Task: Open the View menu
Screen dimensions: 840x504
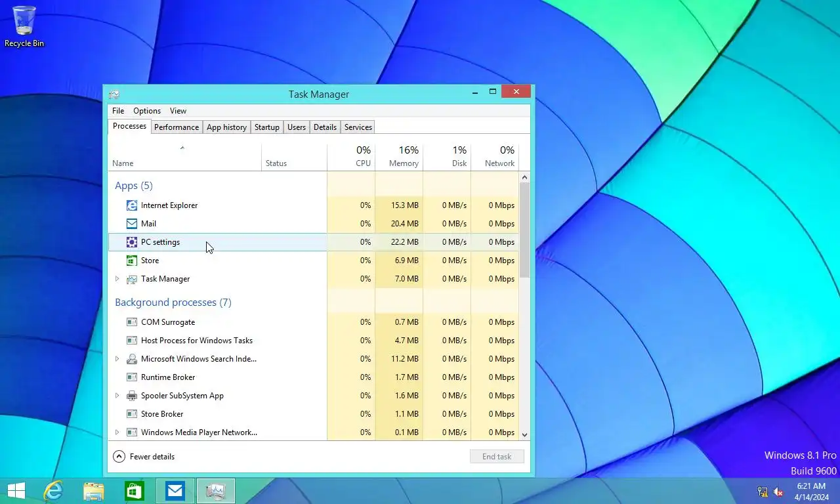Action: pyautogui.click(x=178, y=111)
